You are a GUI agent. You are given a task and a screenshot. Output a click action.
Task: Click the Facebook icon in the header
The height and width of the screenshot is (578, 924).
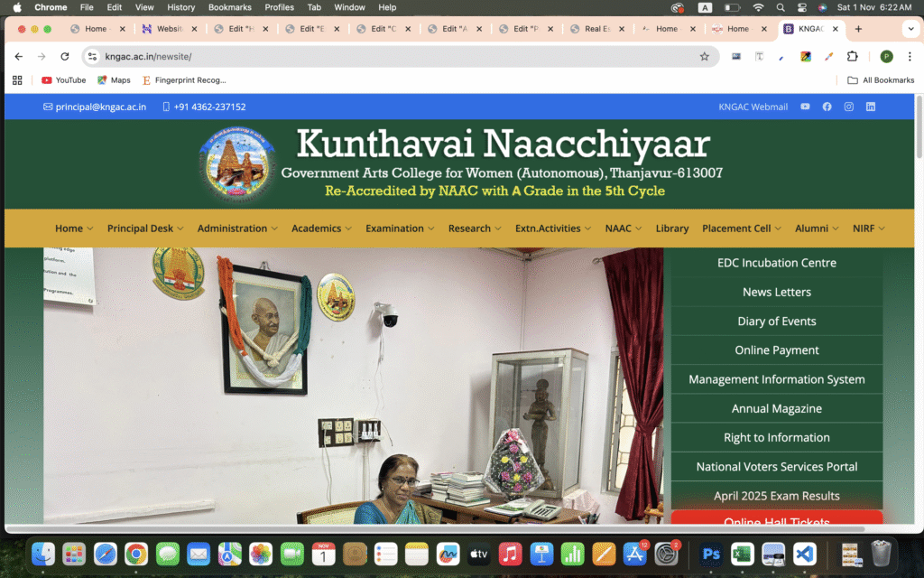(x=827, y=107)
